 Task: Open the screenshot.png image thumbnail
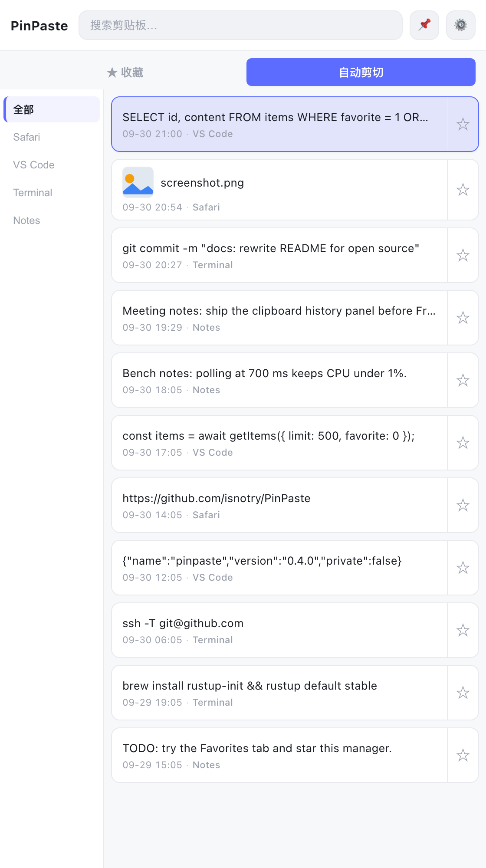click(138, 182)
